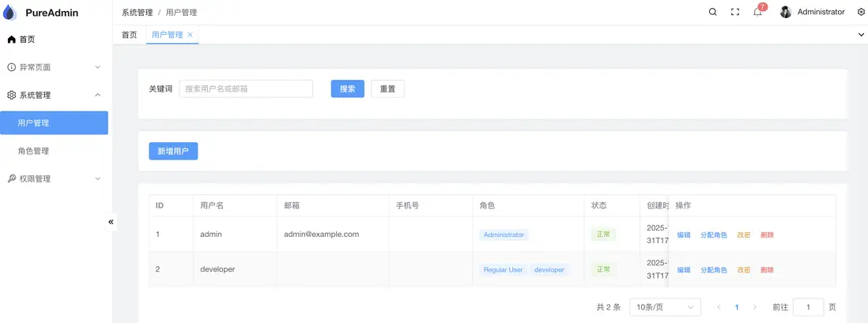
Task: Select page 1 in pagination
Action: [x=737, y=307]
